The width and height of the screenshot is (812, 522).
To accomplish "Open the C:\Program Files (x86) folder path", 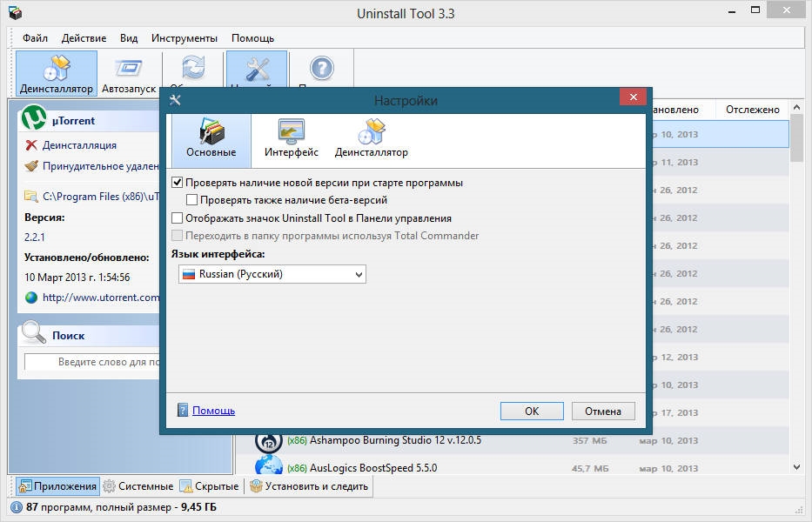I will point(101,197).
